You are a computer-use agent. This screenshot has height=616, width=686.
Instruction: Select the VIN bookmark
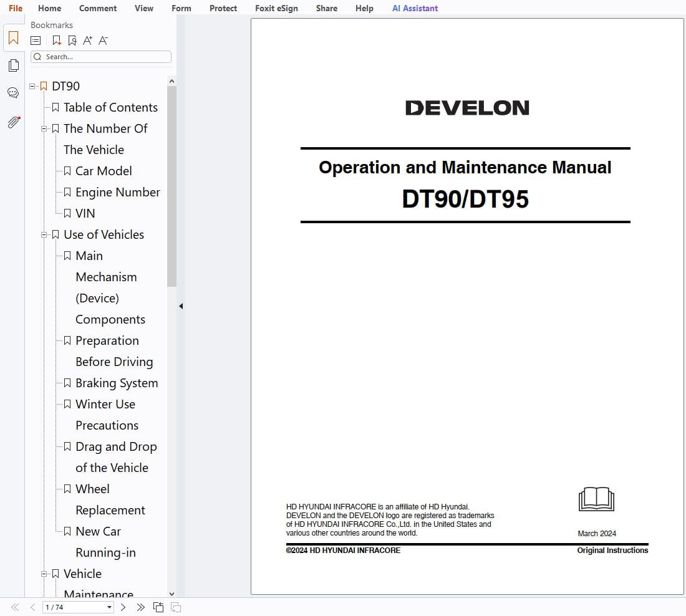click(85, 213)
